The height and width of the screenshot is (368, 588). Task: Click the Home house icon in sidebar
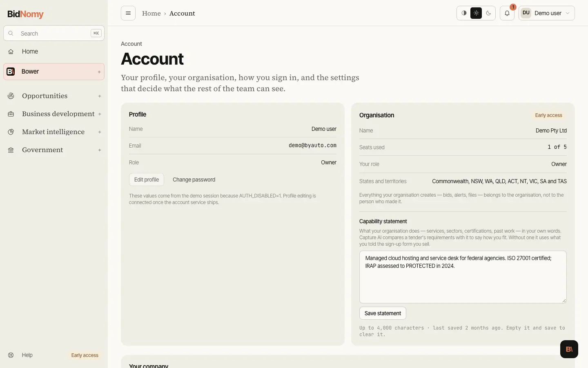pos(11,52)
